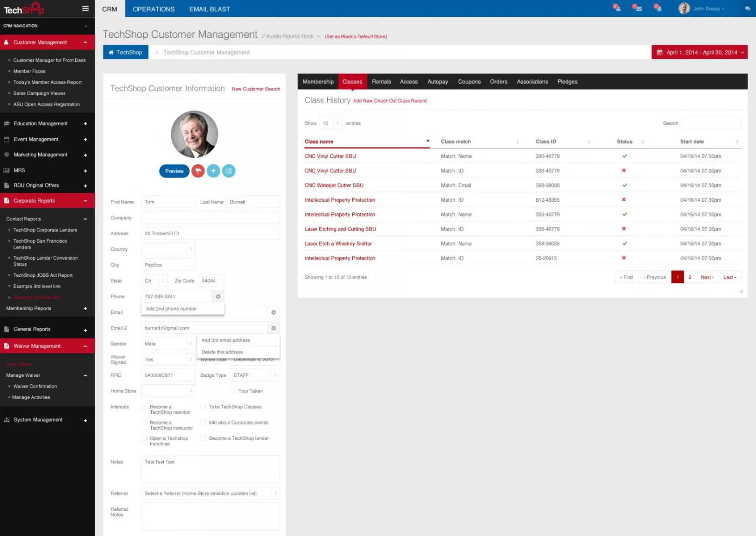This screenshot has height=536, width=756.
Task: Open the bell alerts icon in top bar
Action: tap(658, 7)
